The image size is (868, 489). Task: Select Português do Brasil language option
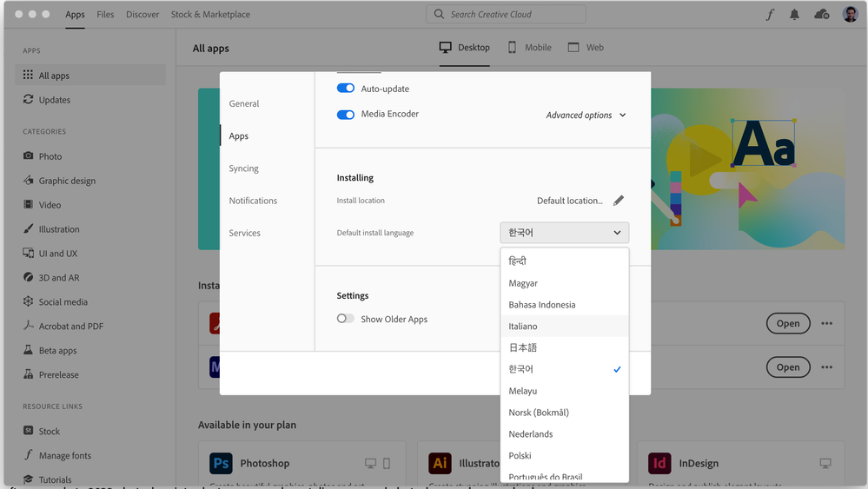[x=565, y=474]
